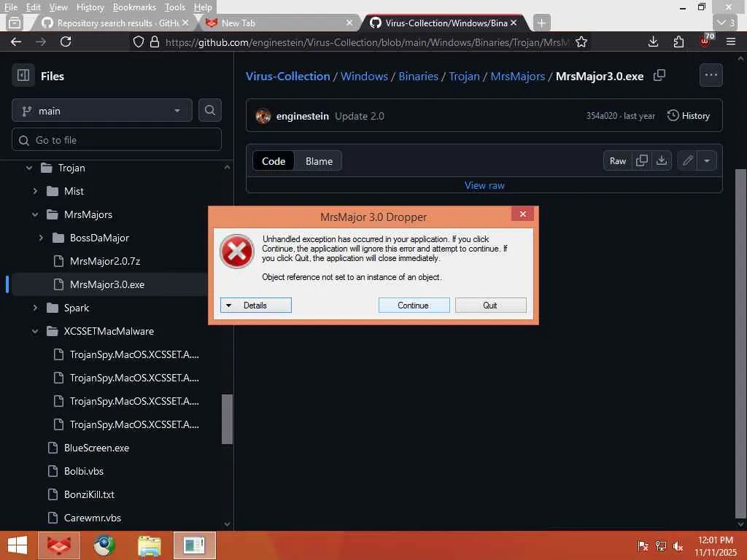Close the MrsMajor 3.0 Dropper dialog
The image size is (747, 560).
coord(522,214)
